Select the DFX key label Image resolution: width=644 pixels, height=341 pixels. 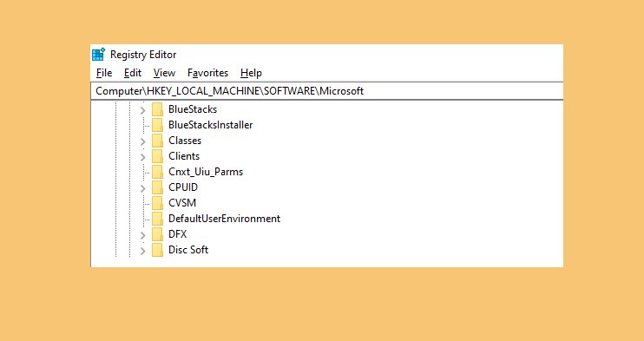[177, 234]
